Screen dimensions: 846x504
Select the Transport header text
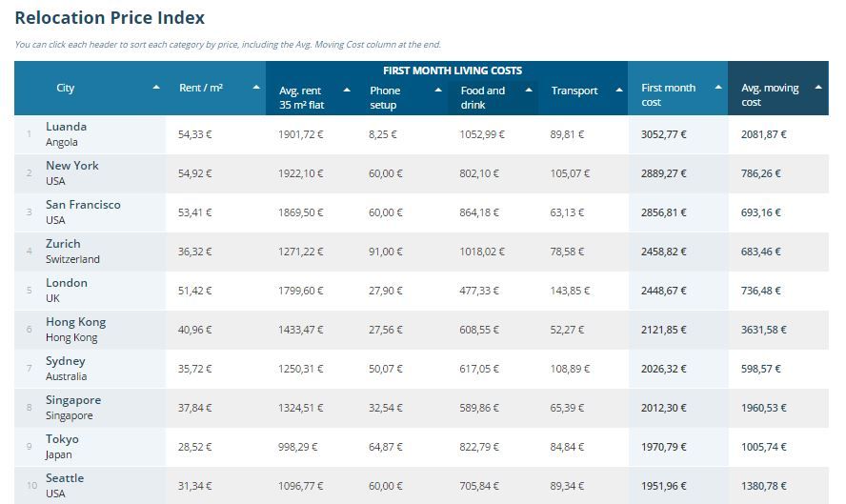point(574,91)
